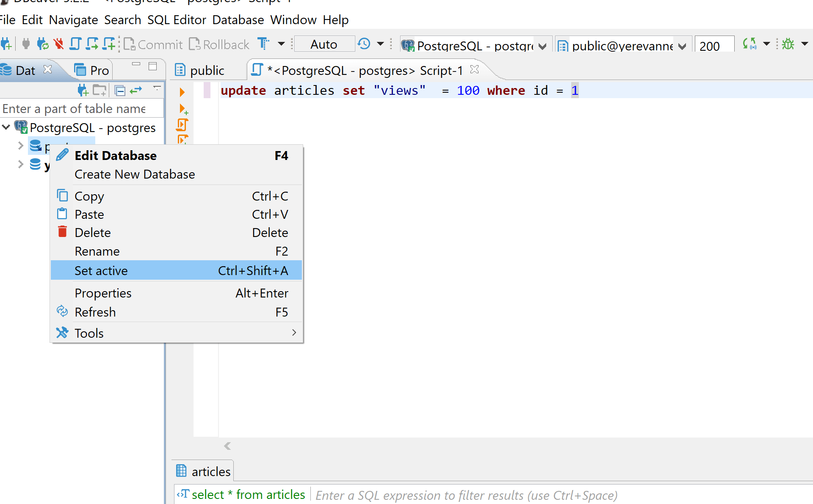Collapse all tree nodes in navigator
The height and width of the screenshot is (504, 813).
(120, 90)
